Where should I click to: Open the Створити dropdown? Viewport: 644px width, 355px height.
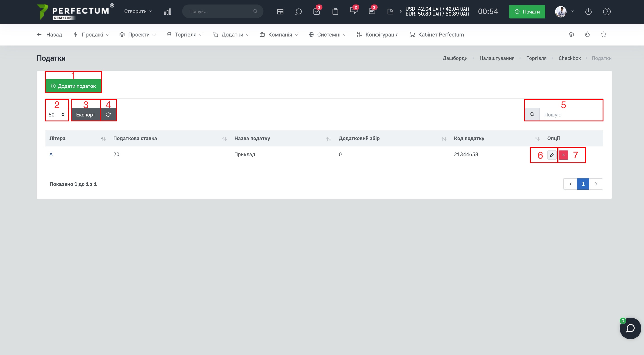point(138,11)
